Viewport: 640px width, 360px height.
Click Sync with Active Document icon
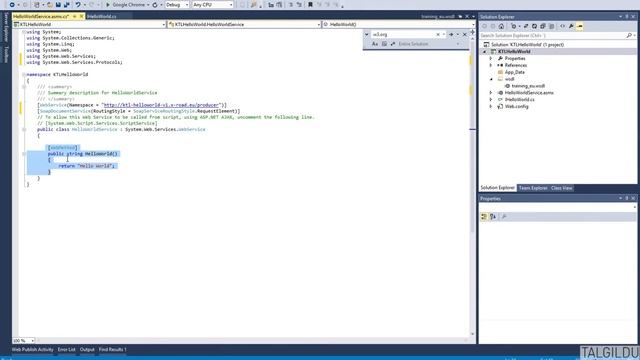[526, 26]
